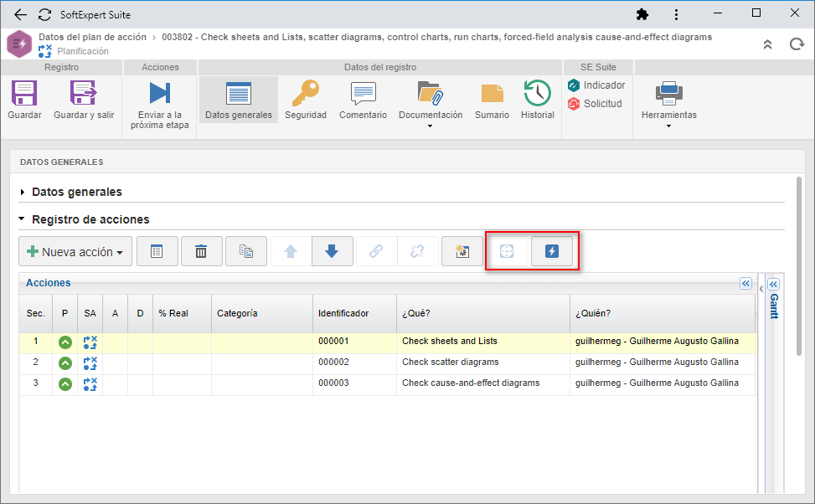Sort by the Categoría column header
Image resolution: width=815 pixels, height=504 pixels.
[x=262, y=313]
